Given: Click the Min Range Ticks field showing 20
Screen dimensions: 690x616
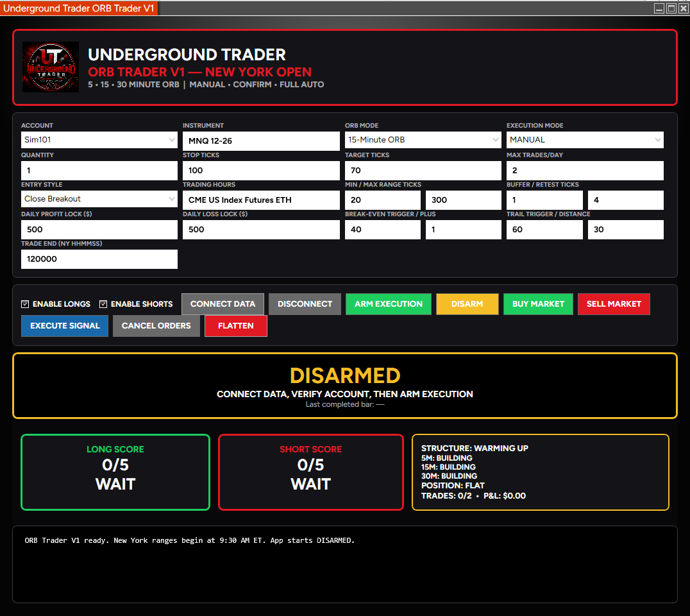Looking at the screenshot, I should 383,200.
